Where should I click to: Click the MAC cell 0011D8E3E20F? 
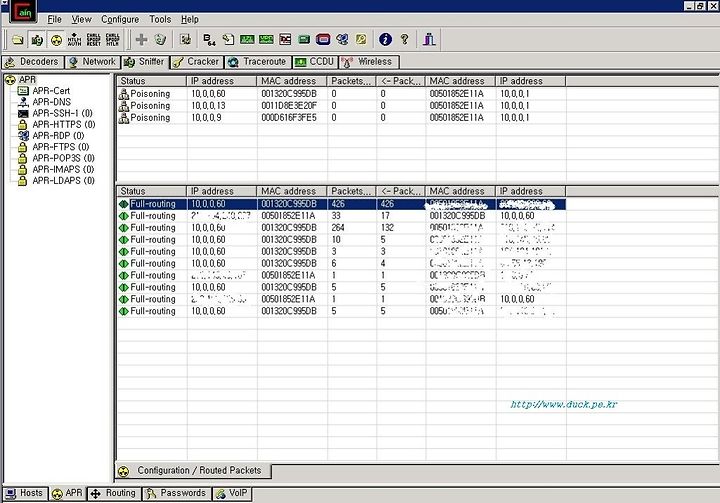point(289,106)
